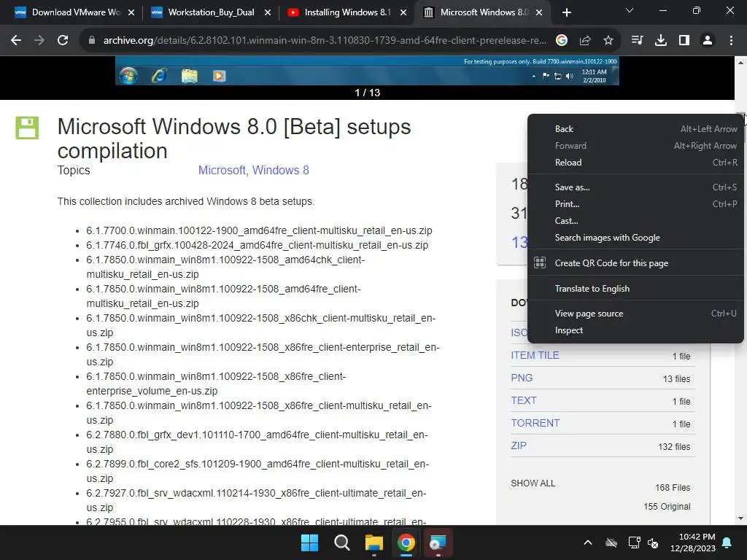
Task: Select View page source
Action: [x=635, y=314]
